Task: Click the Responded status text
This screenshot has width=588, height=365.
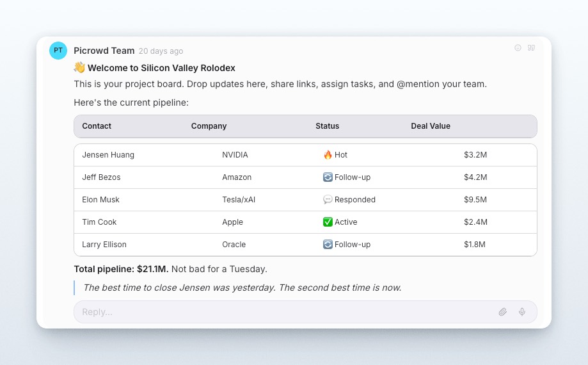Action: [x=355, y=200]
